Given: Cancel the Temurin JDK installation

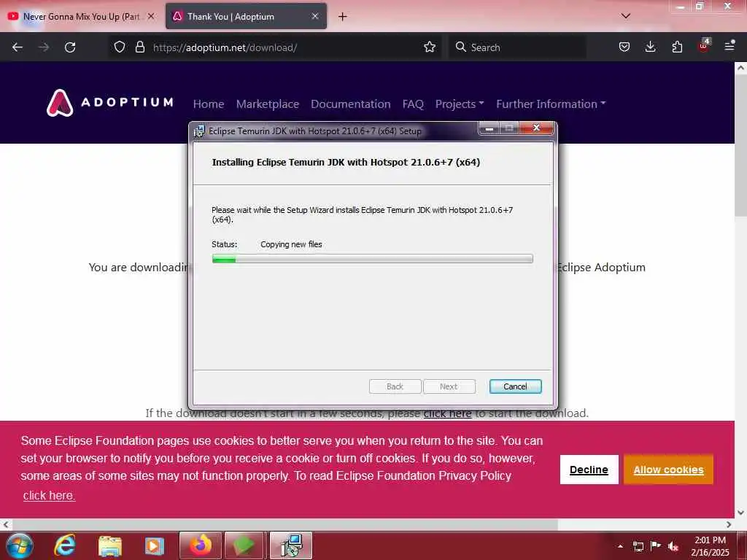Looking at the screenshot, I should click(516, 386).
